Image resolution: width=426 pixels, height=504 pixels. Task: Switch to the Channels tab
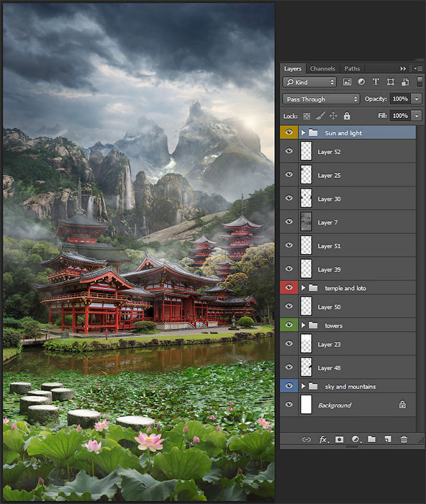(322, 68)
